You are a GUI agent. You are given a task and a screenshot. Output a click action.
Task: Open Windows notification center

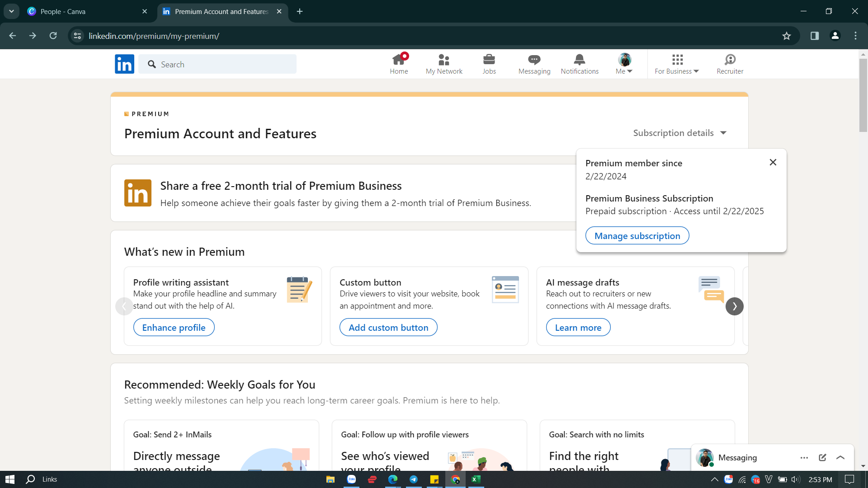tap(850, 479)
